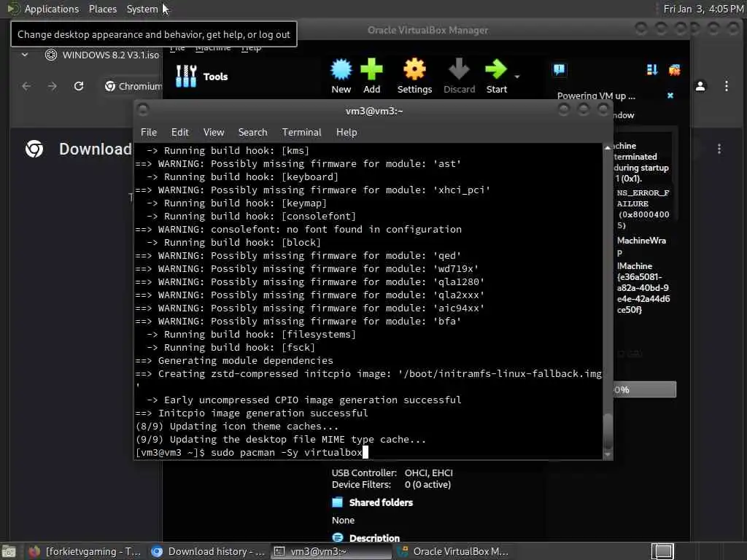This screenshot has height=560, width=747.
Task: Click 'USB Controller:' label in VirtualBox details
Action: [x=364, y=472]
